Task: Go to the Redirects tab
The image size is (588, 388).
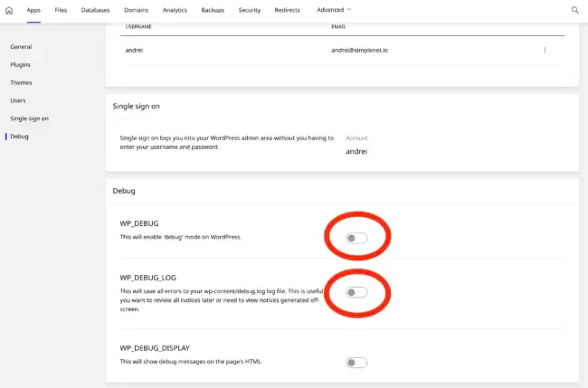Action: (288, 10)
